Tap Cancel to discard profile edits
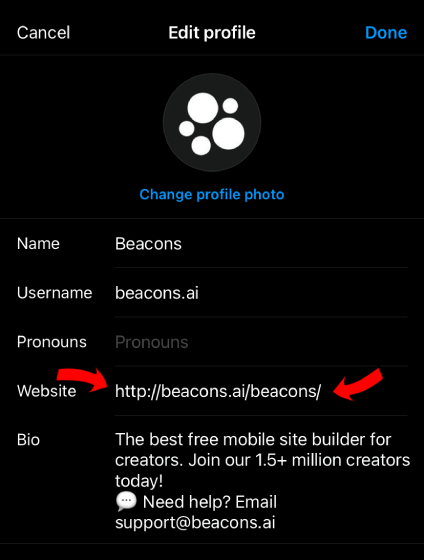The width and height of the screenshot is (424, 560). [x=43, y=33]
